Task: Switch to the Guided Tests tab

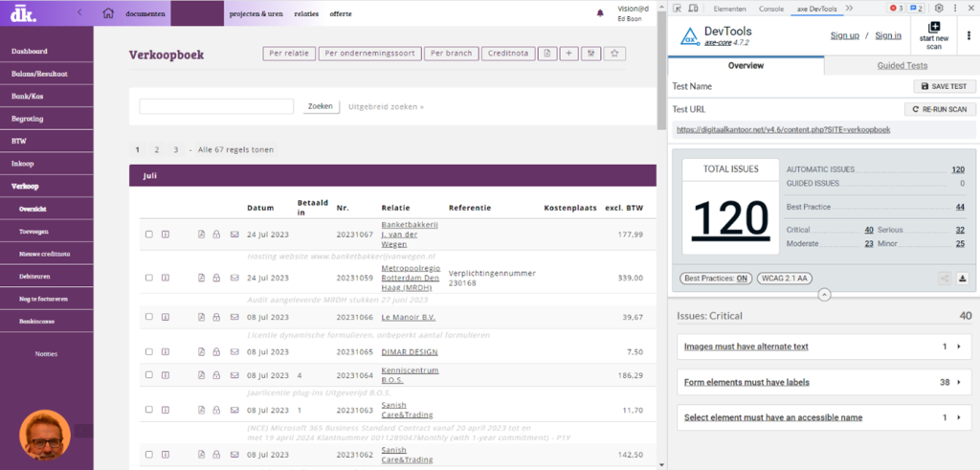Action: click(x=902, y=66)
